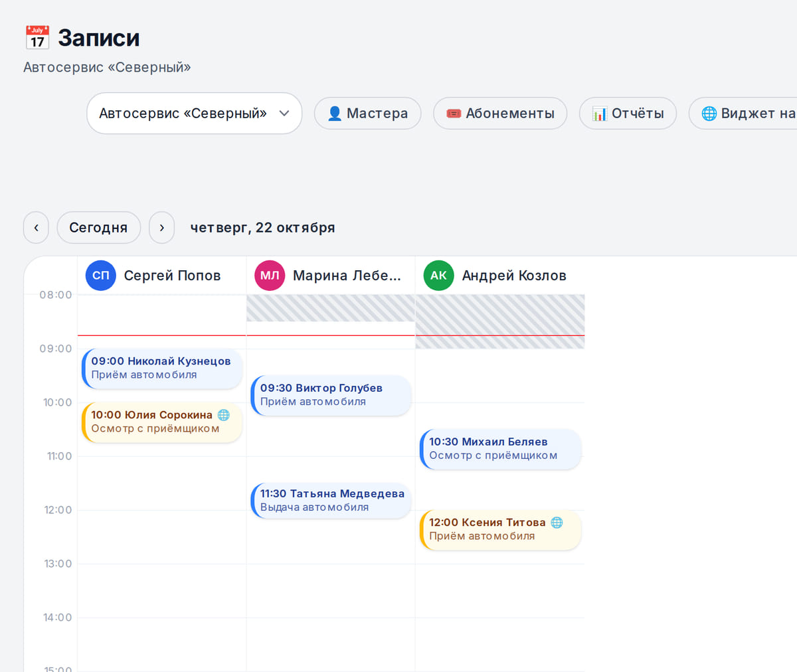Click the ticket icon on the Абонементы button
This screenshot has width=797, height=672.
(454, 114)
